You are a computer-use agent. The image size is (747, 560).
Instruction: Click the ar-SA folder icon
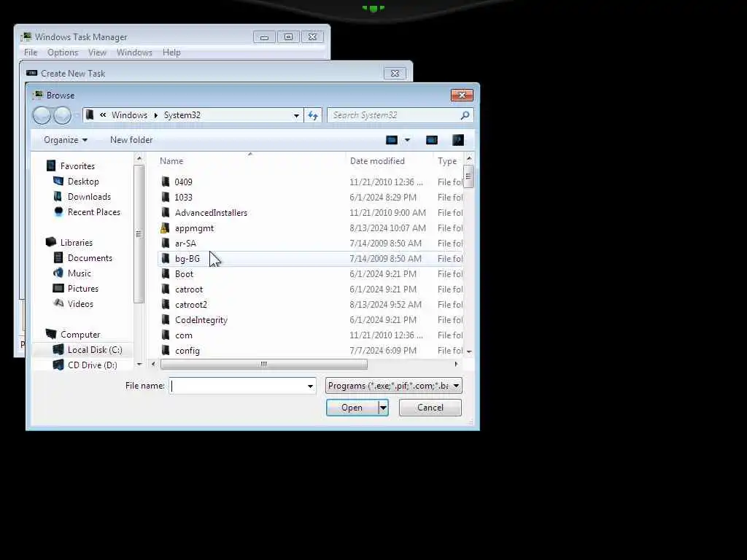[x=166, y=244]
